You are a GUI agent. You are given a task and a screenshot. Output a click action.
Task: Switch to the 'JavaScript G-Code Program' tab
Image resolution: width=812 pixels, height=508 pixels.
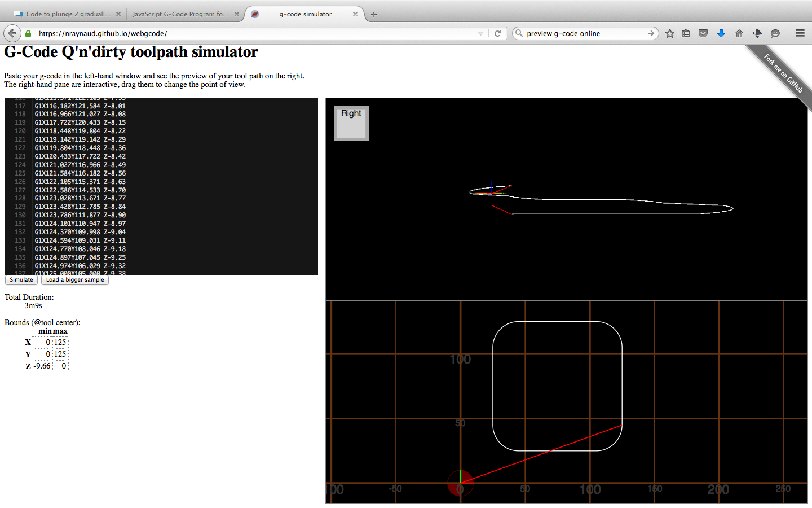pos(180,14)
